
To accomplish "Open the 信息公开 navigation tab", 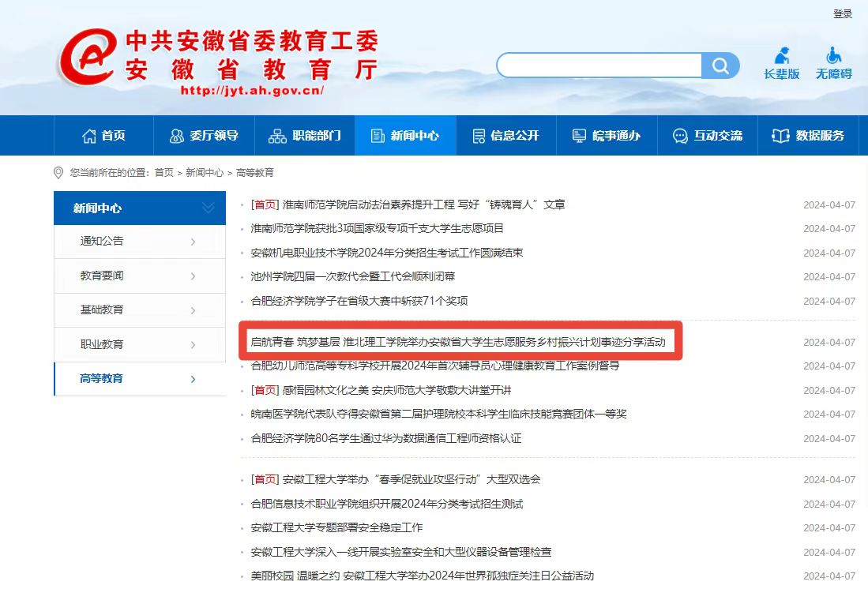I will click(505, 136).
